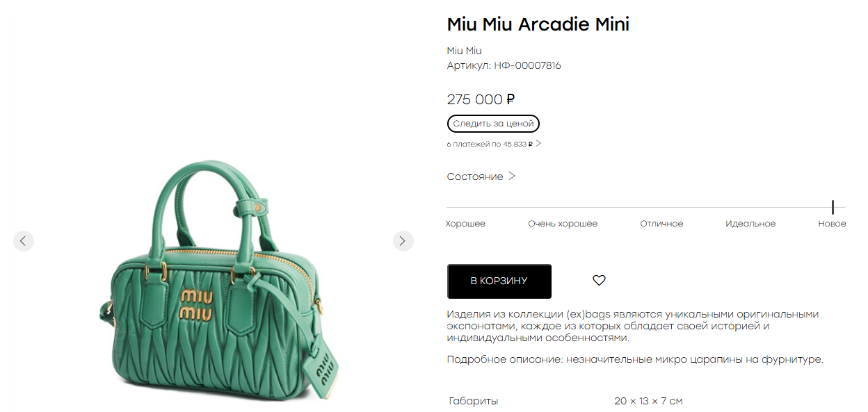The image size is (868, 412).
Task: Click В КОРЗИНУ to add to cart
Action: [499, 281]
